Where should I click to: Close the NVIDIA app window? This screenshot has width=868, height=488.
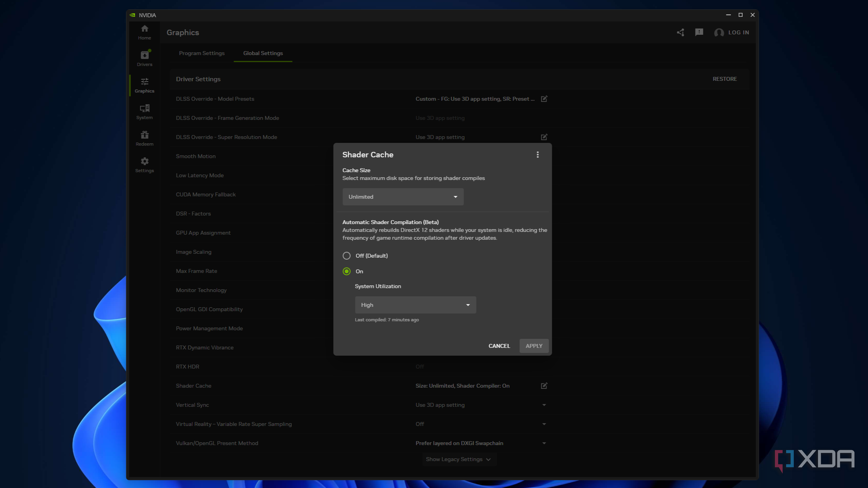click(x=752, y=15)
